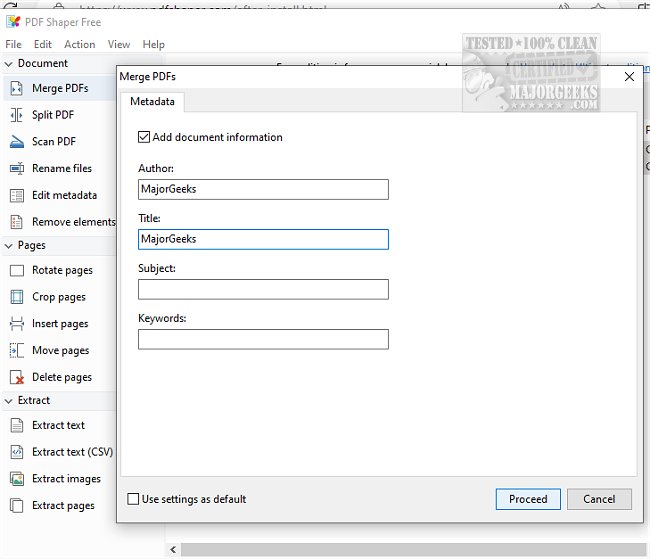Collapse the Pages section

[8, 246]
